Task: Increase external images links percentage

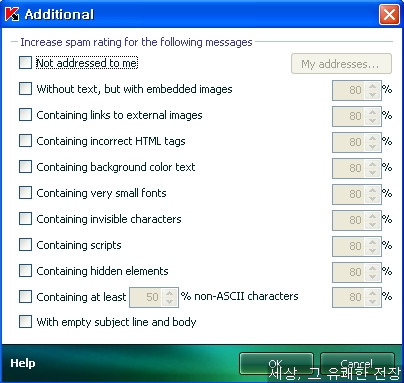Action: 372,112
